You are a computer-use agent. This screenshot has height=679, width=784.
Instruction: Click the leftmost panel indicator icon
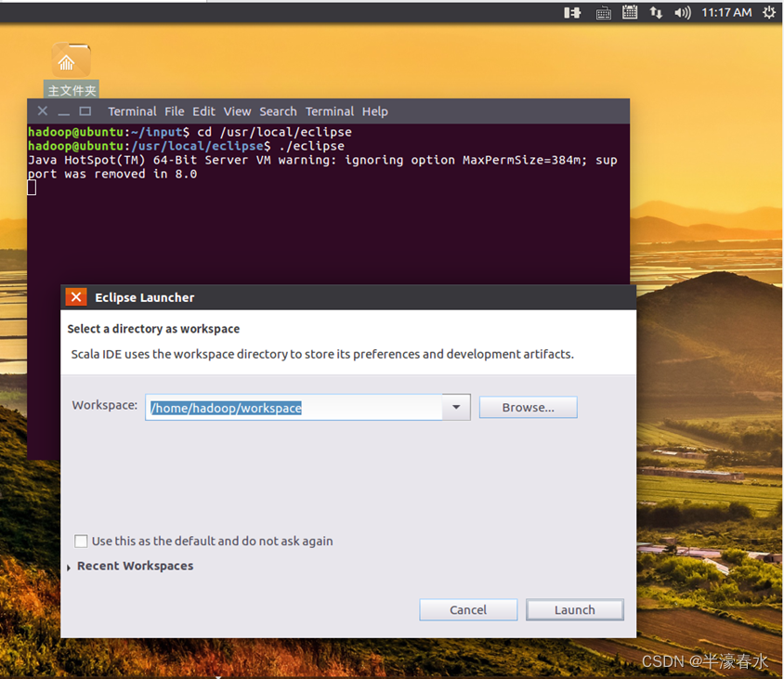(x=572, y=12)
